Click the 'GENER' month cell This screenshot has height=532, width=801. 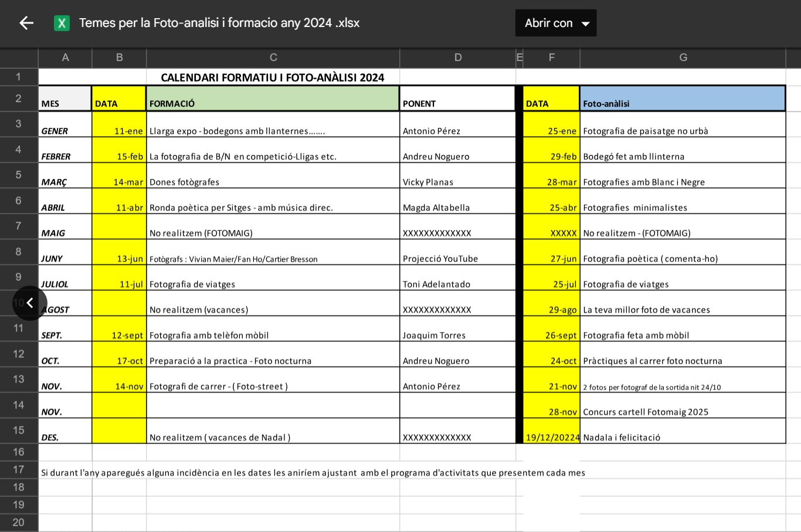tap(65, 124)
